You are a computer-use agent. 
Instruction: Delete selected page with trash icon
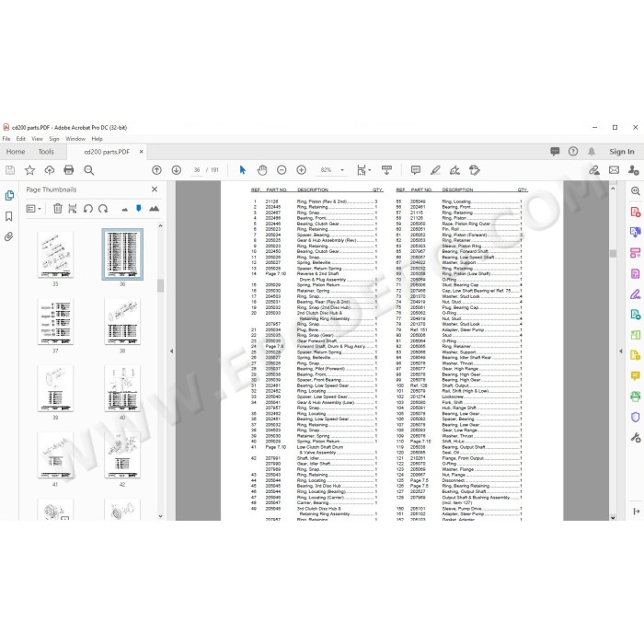57,209
